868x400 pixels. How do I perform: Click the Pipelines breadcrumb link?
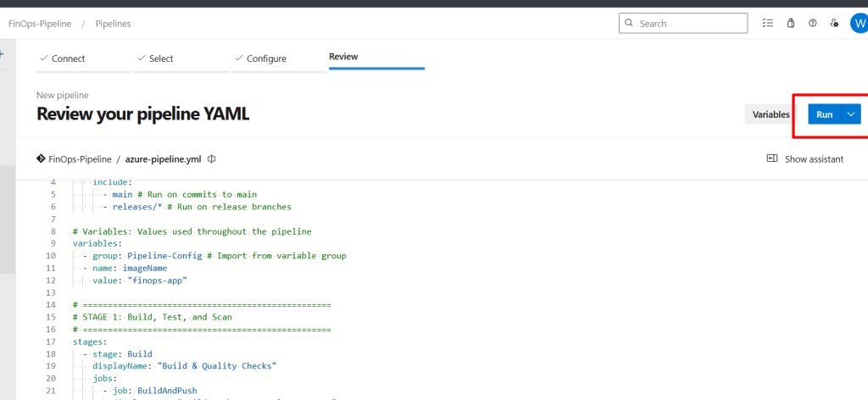coord(113,24)
